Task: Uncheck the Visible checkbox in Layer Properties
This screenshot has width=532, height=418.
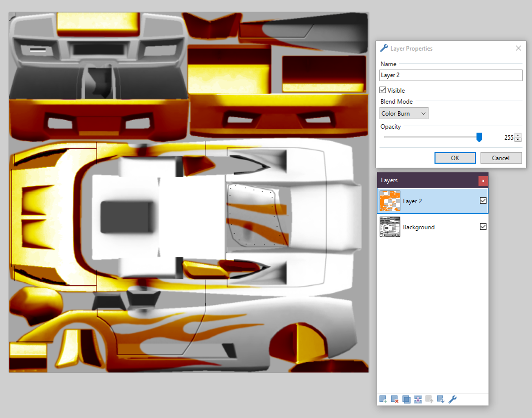Action: 383,90
